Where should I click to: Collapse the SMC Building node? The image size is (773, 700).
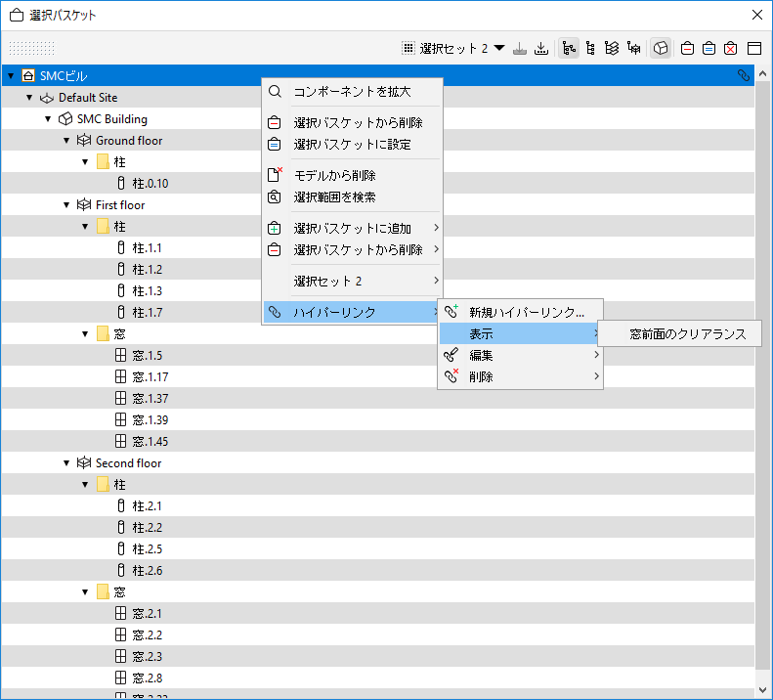coord(48,119)
